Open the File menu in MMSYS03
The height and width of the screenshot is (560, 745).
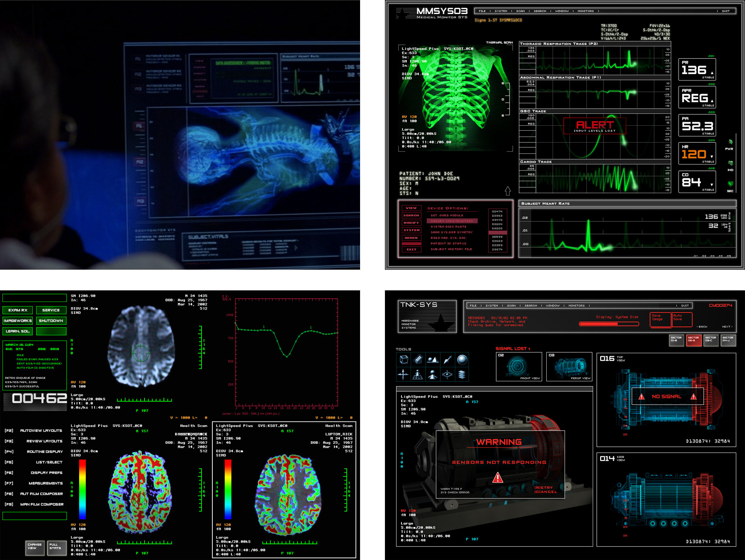point(482,11)
